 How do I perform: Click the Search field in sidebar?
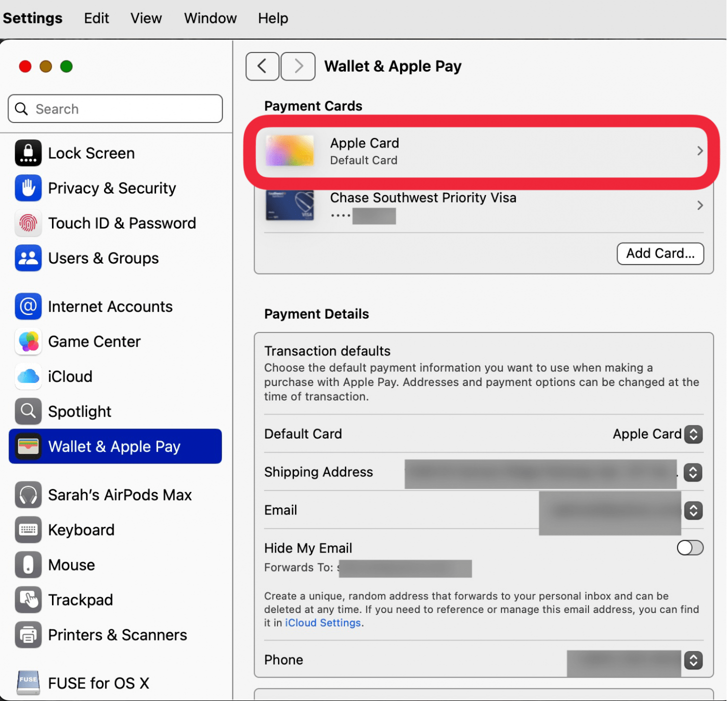click(115, 109)
